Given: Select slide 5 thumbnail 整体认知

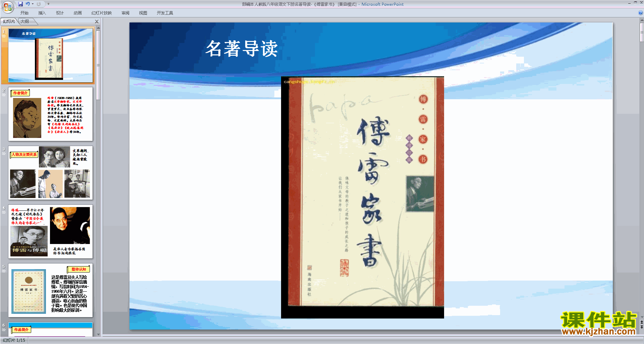Looking at the screenshot, I should [x=51, y=290].
